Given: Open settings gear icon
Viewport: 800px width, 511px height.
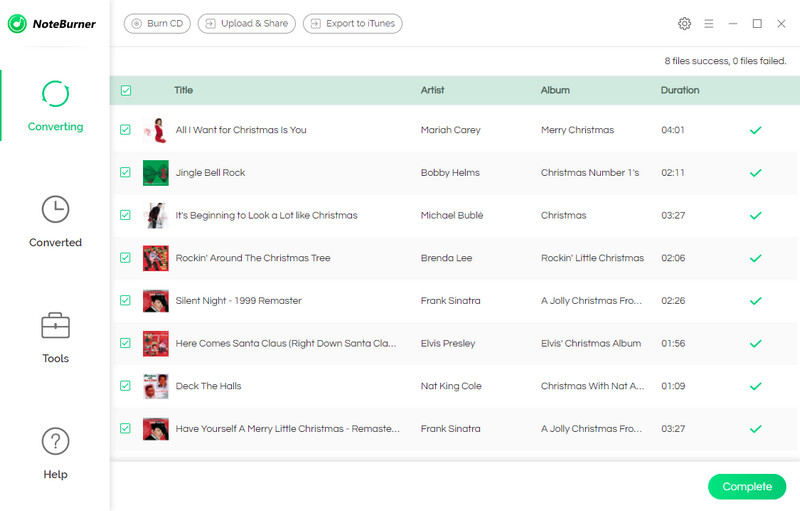Looking at the screenshot, I should pyautogui.click(x=684, y=23).
